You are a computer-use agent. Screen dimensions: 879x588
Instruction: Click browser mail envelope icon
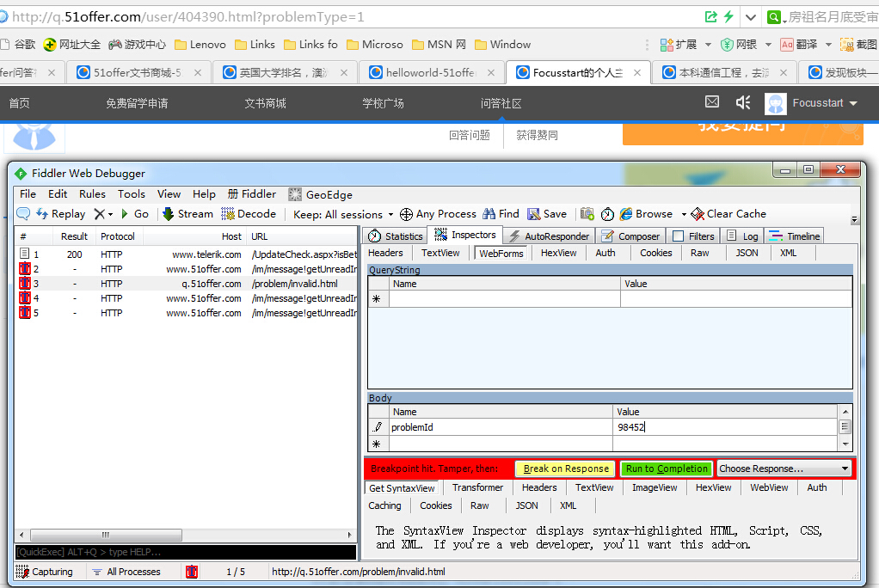[712, 101]
